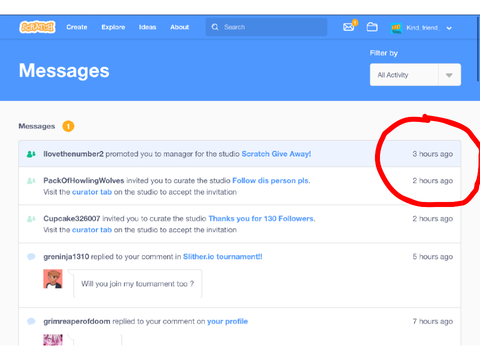Expand the Kind_friend_ account menu arrow

pyautogui.click(x=449, y=28)
